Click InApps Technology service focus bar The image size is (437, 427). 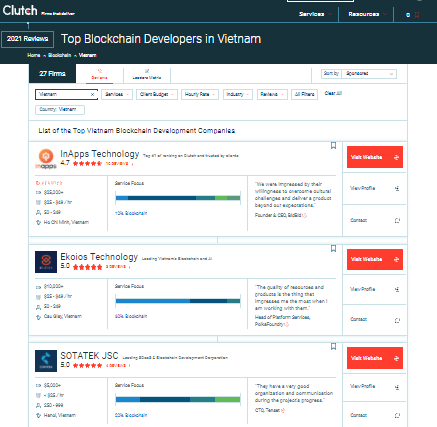(178, 198)
